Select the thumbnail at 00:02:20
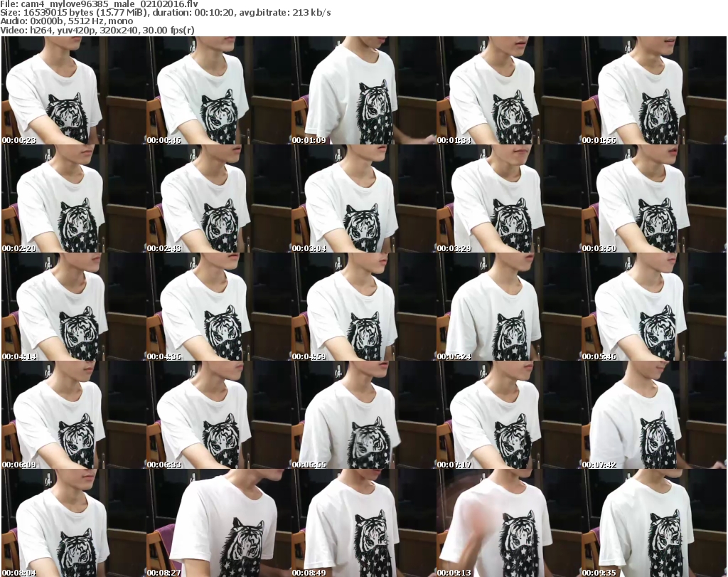This screenshot has width=728, height=577. click(x=73, y=198)
